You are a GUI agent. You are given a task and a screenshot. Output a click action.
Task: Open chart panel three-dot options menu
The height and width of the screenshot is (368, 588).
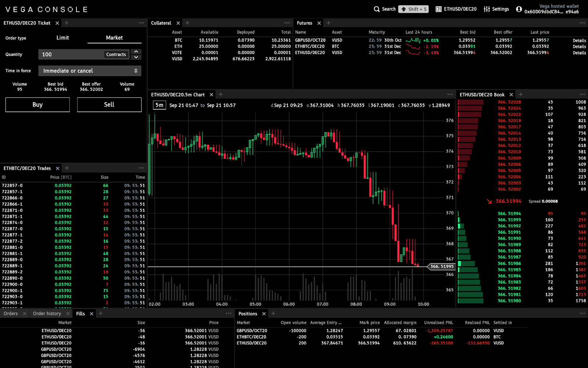[450, 95]
